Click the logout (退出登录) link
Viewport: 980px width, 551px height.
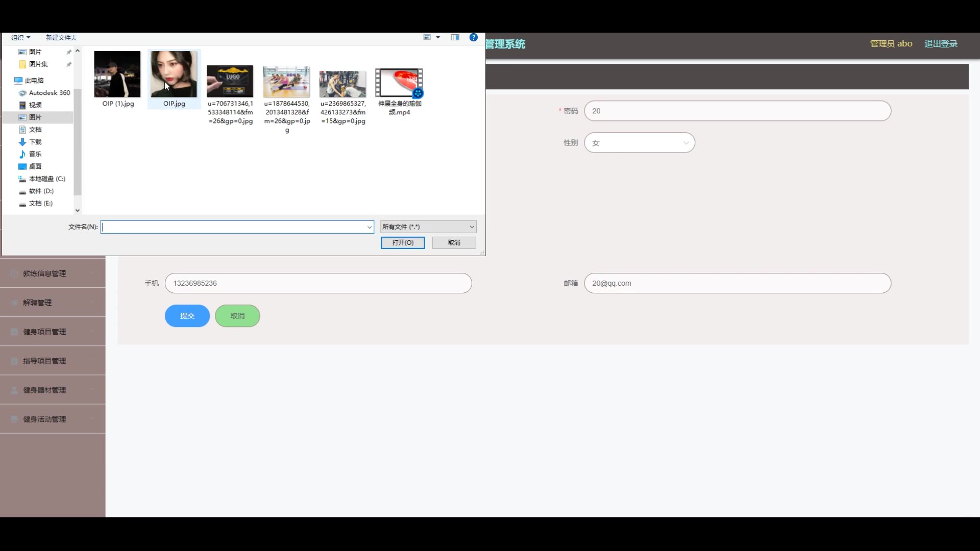click(940, 44)
